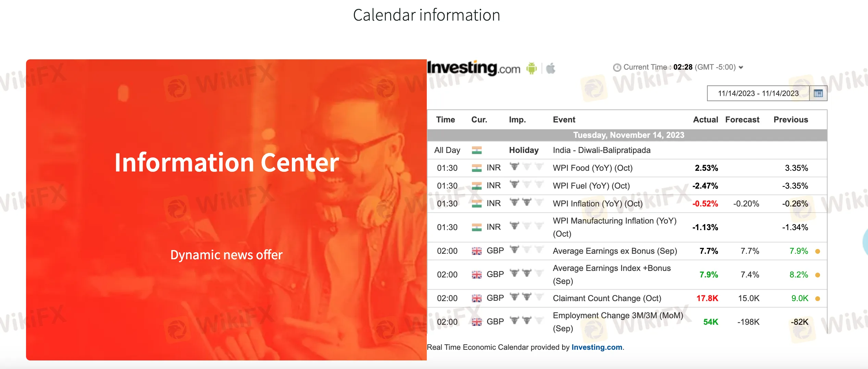
Task: Select India - Diwali-Balipratipada holiday row
Action: (x=627, y=150)
